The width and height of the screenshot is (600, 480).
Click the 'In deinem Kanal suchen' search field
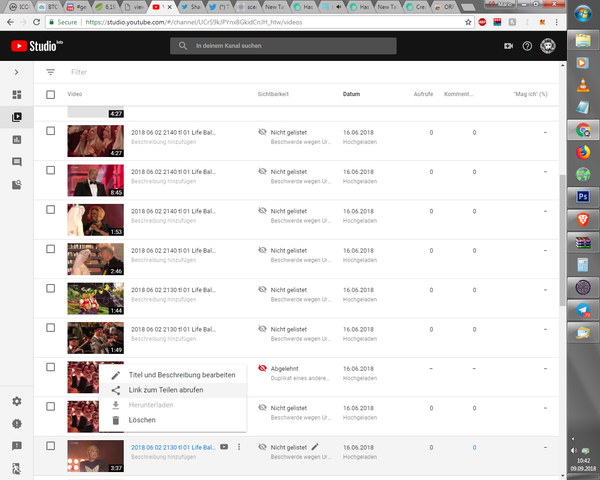coord(283,46)
